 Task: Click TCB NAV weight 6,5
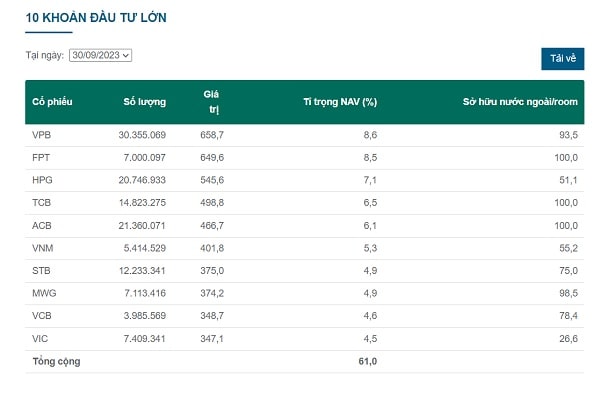click(x=370, y=202)
